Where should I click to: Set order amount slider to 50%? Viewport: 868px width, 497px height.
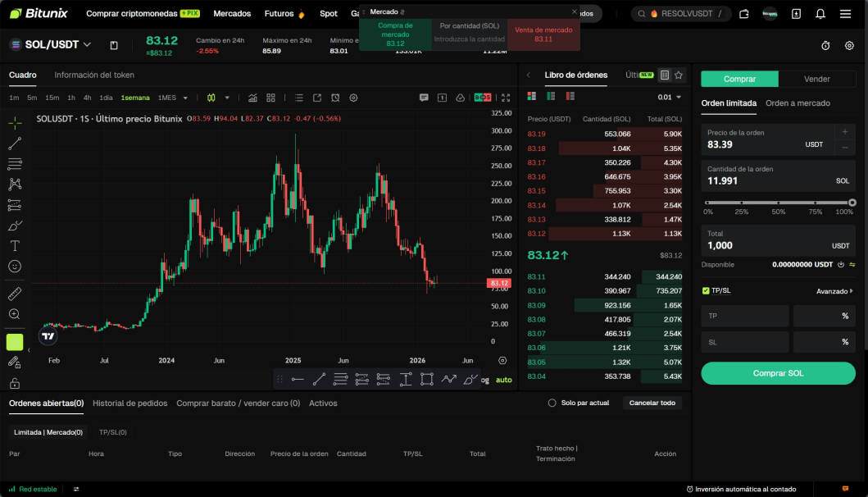[x=779, y=203]
